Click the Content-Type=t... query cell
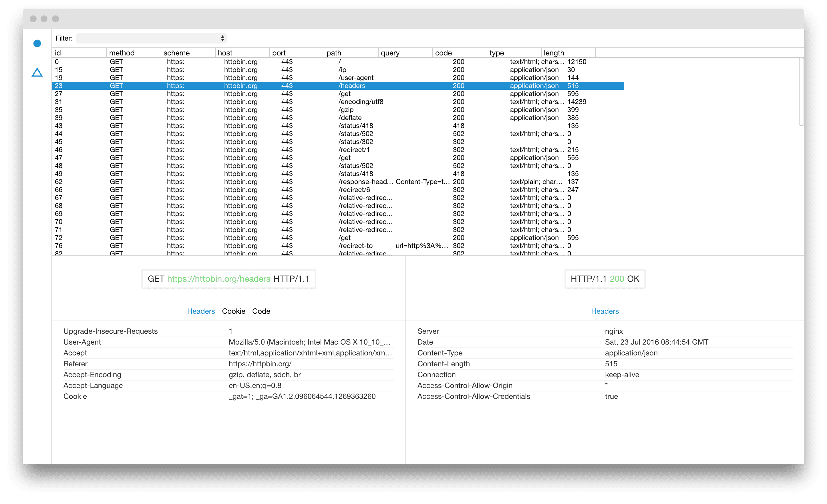Image resolution: width=827 pixels, height=504 pixels. point(423,182)
